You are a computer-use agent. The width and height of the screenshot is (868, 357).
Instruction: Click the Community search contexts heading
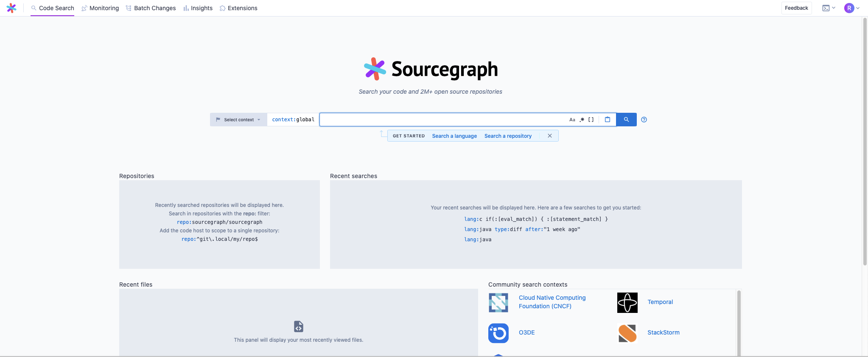tap(528, 284)
